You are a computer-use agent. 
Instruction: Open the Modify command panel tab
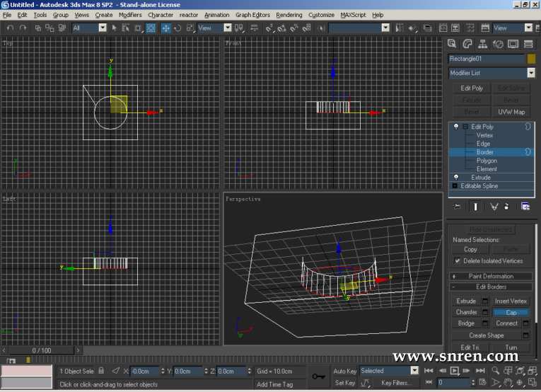pyautogui.click(x=467, y=44)
